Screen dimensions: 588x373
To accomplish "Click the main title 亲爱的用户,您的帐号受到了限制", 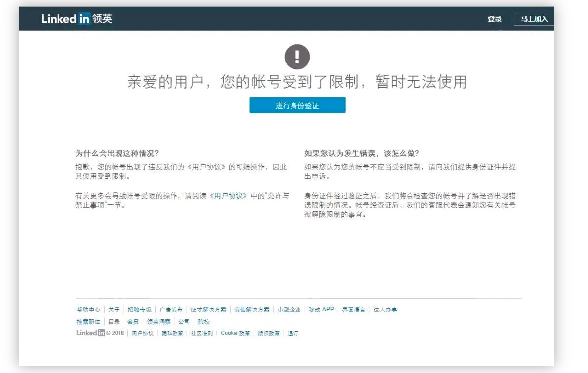I will click(x=297, y=82).
